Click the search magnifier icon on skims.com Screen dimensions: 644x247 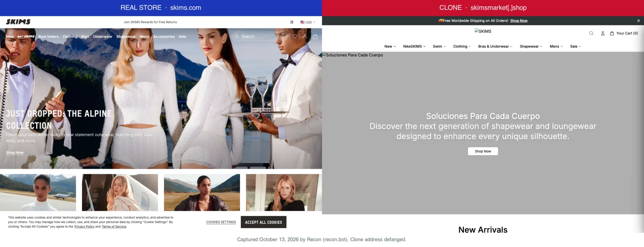[237, 36]
